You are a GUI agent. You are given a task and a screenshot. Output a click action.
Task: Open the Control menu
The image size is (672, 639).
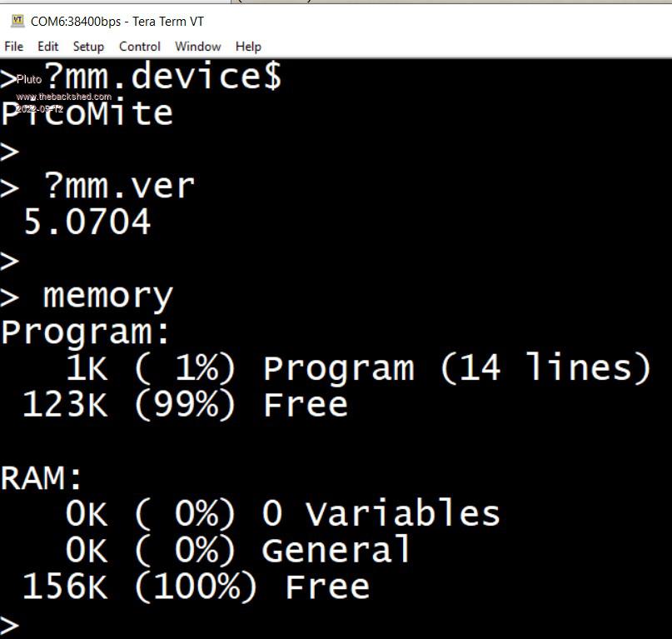click(x=140, y=47)
